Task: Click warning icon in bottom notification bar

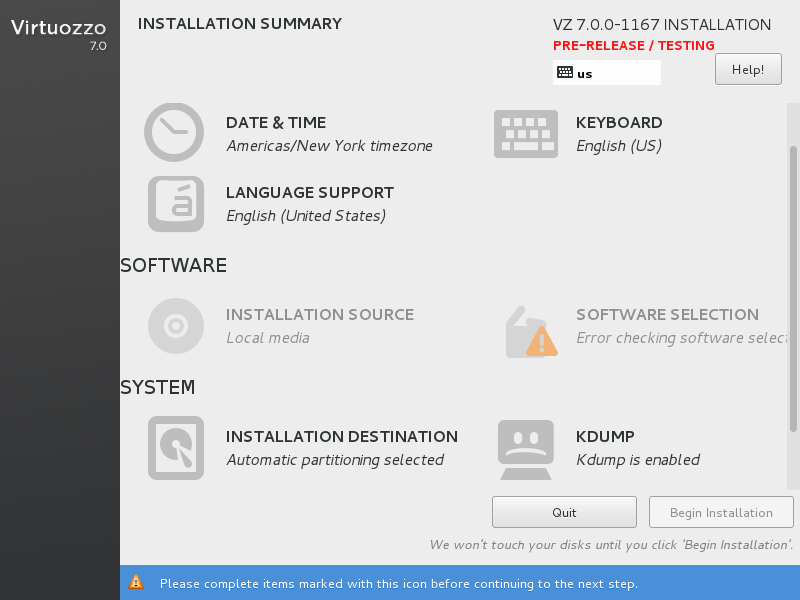Action: pyautogui.click(x=136, y=583)
